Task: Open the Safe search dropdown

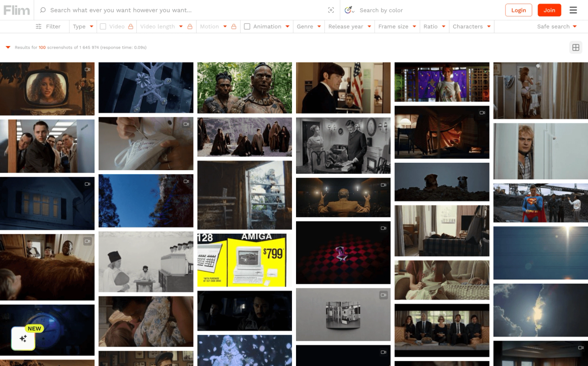Action: point(557,27)
